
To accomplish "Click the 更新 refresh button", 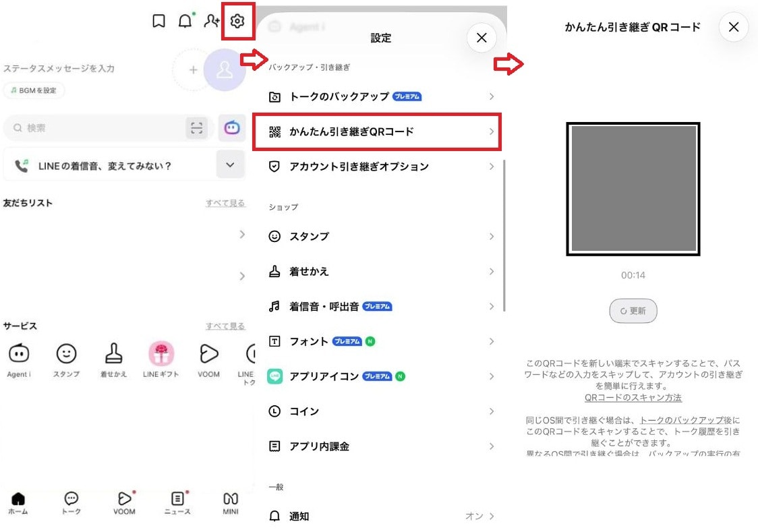I will pos(633,311).
